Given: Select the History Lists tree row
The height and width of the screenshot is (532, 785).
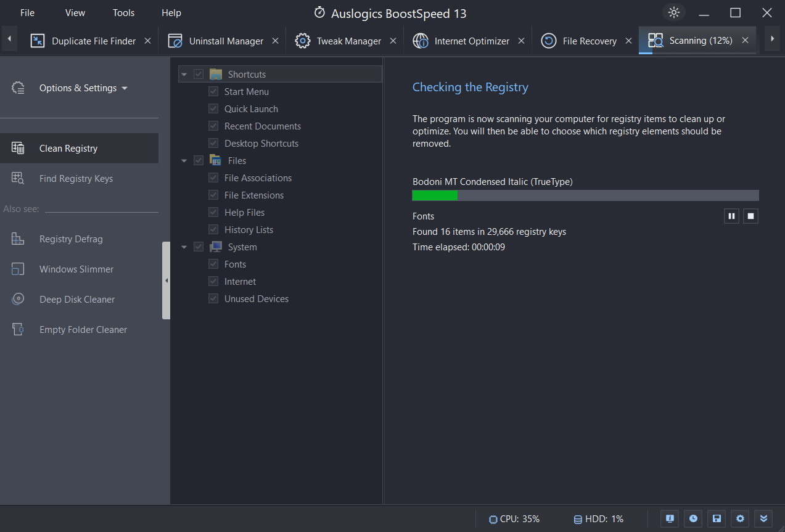Looking at the screenshot, I should tap(249, 229).
